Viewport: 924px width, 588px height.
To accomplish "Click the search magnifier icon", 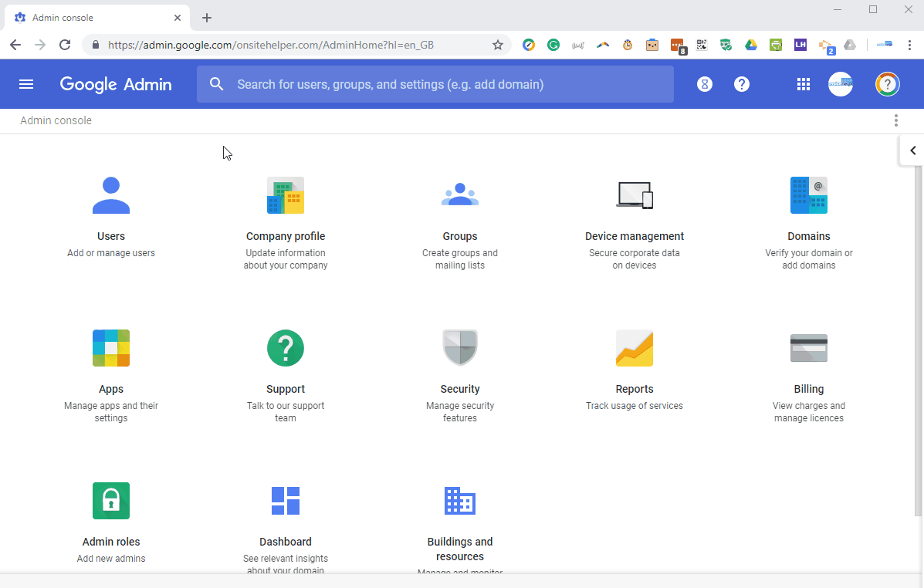I will [x=216, y=84].
